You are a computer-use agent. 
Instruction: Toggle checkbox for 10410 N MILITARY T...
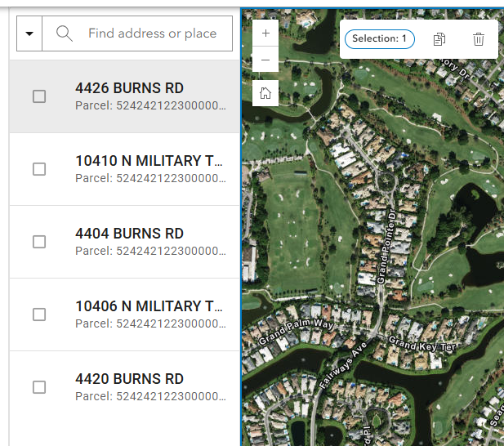[x=39, y=169]
